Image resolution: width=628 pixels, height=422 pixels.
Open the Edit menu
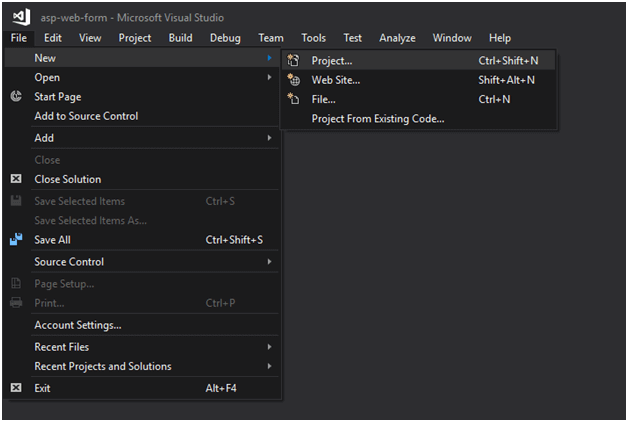point(53,38)
